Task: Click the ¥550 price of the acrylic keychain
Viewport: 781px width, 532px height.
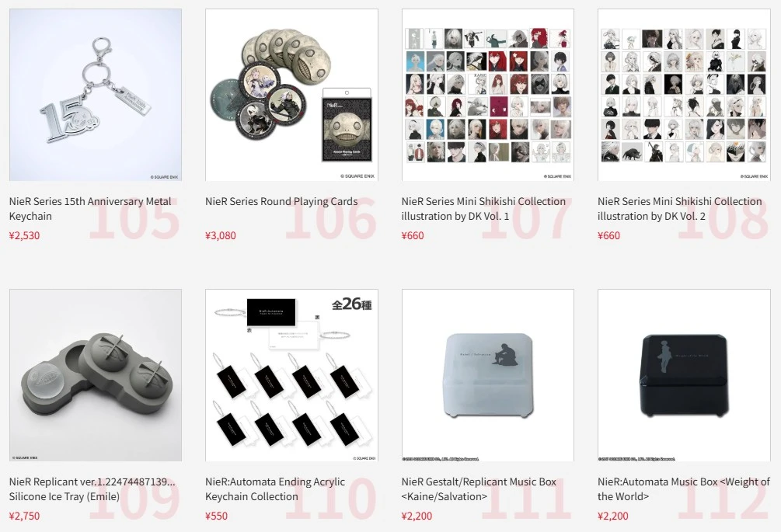Action: click(x=216, y=516)
